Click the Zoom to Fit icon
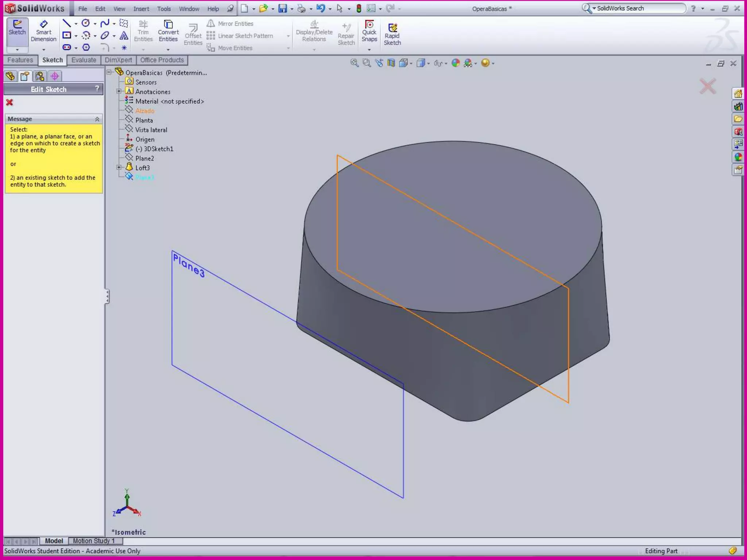Image resolution: width=747 pixels, height=560 pixels. click(354, 63)
